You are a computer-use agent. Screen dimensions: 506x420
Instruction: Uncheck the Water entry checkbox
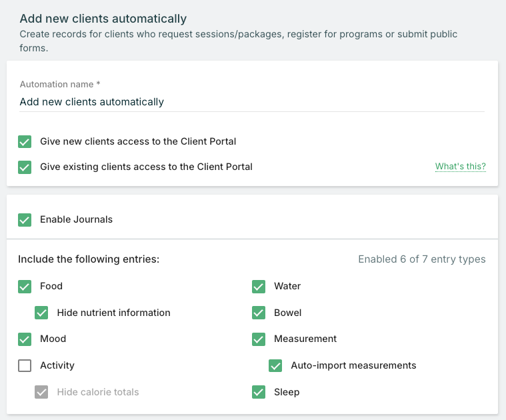click(259, 287)
